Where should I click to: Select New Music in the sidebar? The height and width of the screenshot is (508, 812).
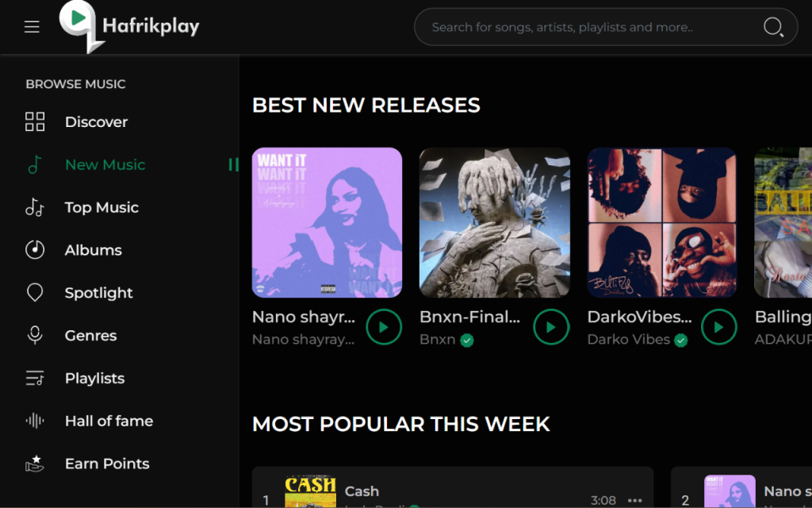coord(105,165)
